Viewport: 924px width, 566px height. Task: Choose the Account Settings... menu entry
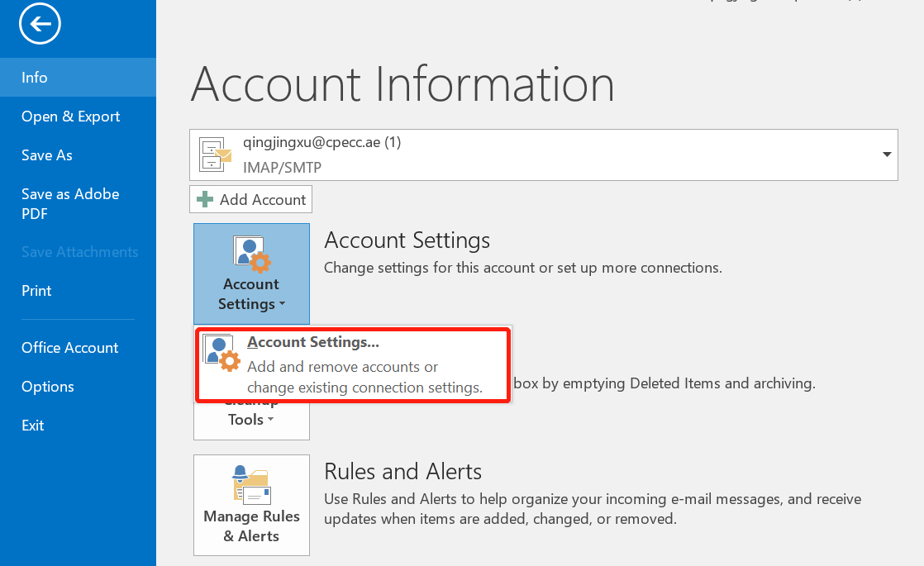(353, 364)
